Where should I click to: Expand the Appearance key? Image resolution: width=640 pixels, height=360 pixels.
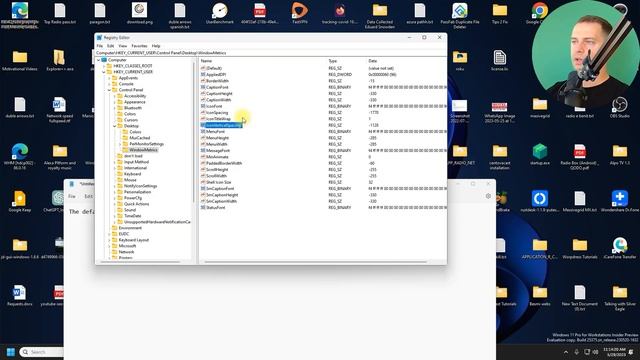click(x=115, y=102)
